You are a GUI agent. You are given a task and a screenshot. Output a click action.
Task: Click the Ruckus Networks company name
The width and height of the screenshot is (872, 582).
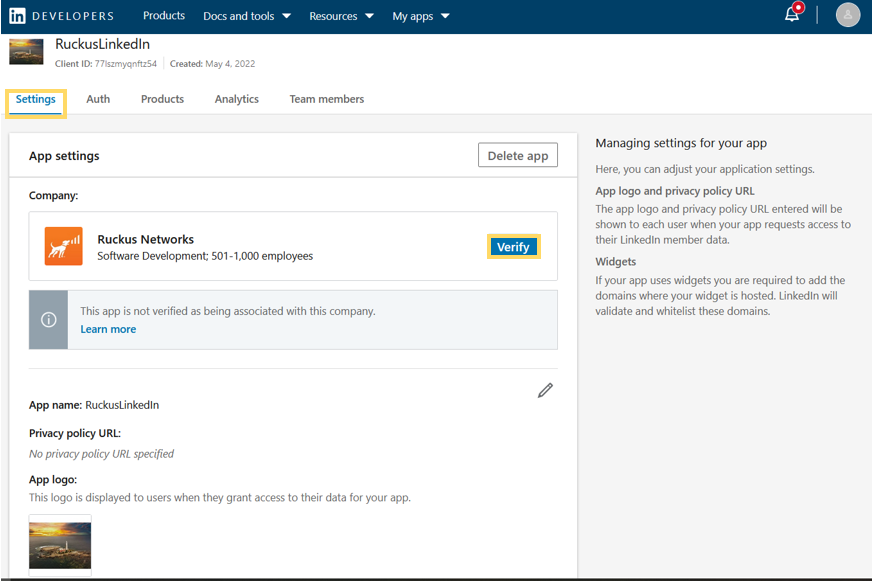tap(146, 240)
